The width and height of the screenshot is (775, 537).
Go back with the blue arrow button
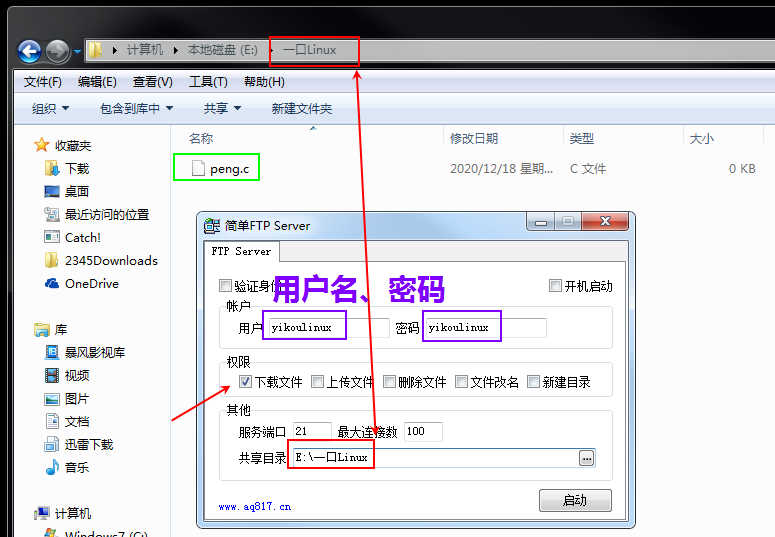point(29,51)
